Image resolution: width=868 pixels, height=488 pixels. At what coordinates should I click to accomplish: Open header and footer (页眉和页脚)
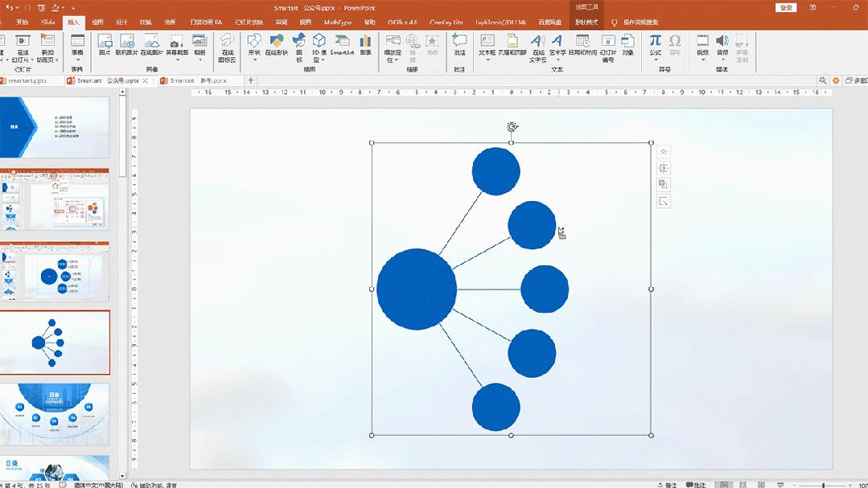pyautogui.click(x=512, y=44)
